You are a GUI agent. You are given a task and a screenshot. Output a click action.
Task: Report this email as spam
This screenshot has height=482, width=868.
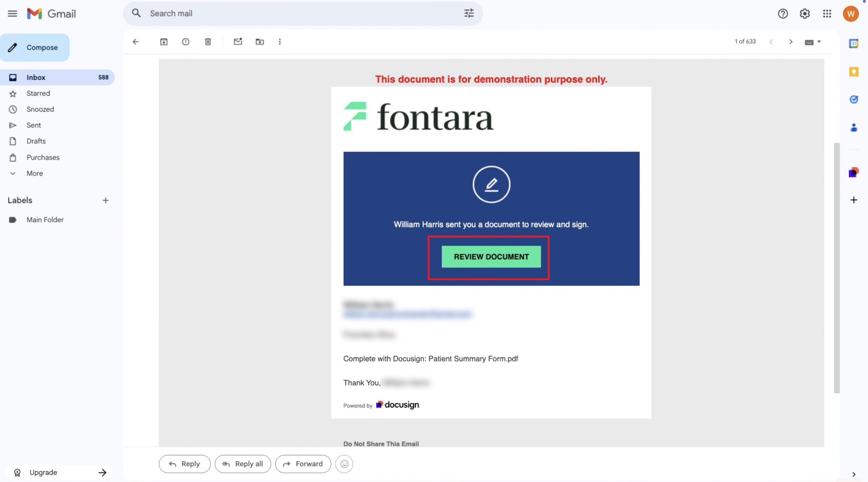tap(185, 42)
